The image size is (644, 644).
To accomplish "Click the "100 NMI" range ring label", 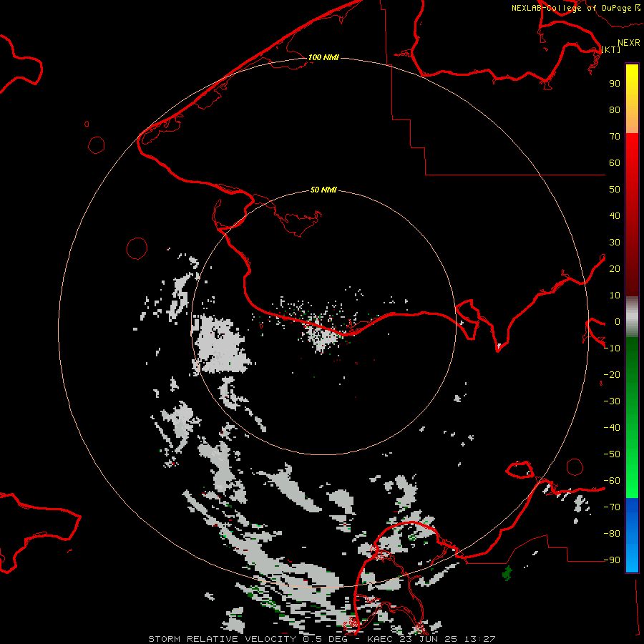I will coord(323,57).
